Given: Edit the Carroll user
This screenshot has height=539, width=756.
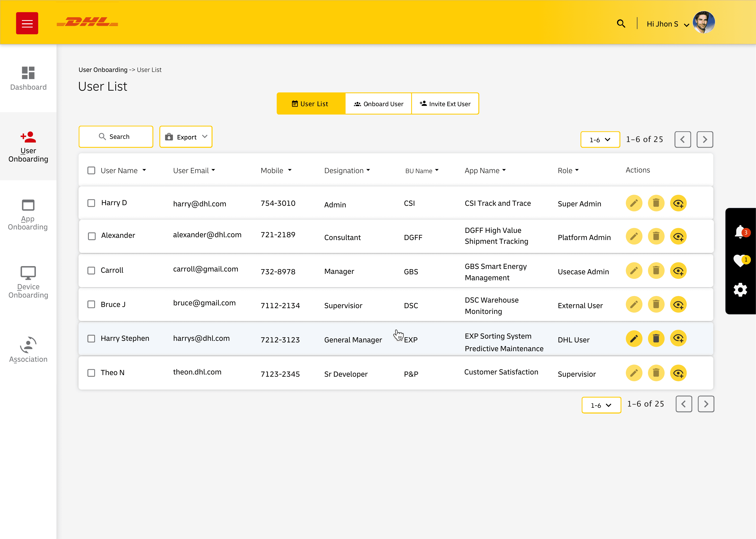Looking at the screenshot, I should [x=634, y=271].
